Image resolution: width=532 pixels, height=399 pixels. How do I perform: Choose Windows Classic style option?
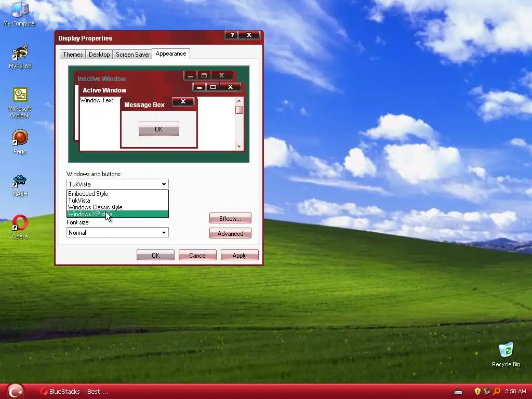point(117,207)
